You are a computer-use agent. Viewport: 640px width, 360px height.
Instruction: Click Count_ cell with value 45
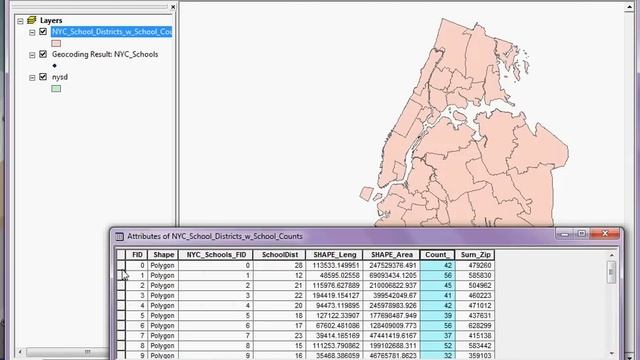click(x=437, y=285)
